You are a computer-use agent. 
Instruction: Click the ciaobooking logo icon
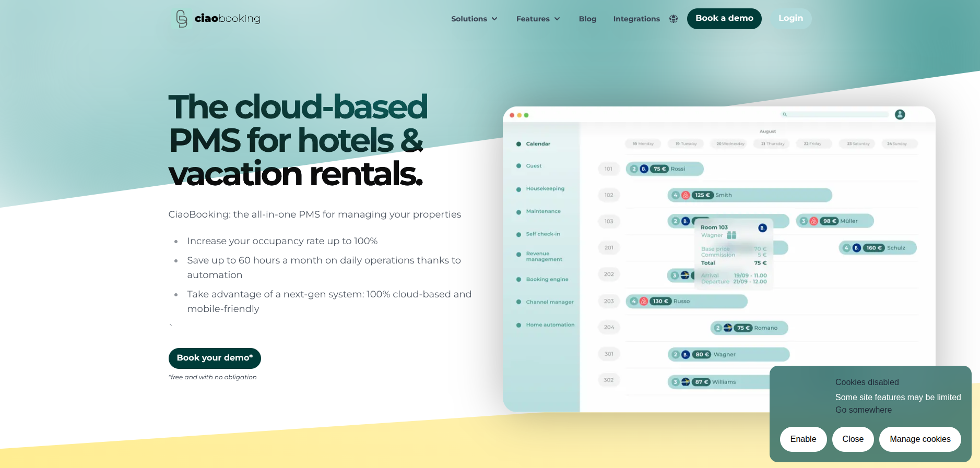pyautogui.click(x=181, y=19)
